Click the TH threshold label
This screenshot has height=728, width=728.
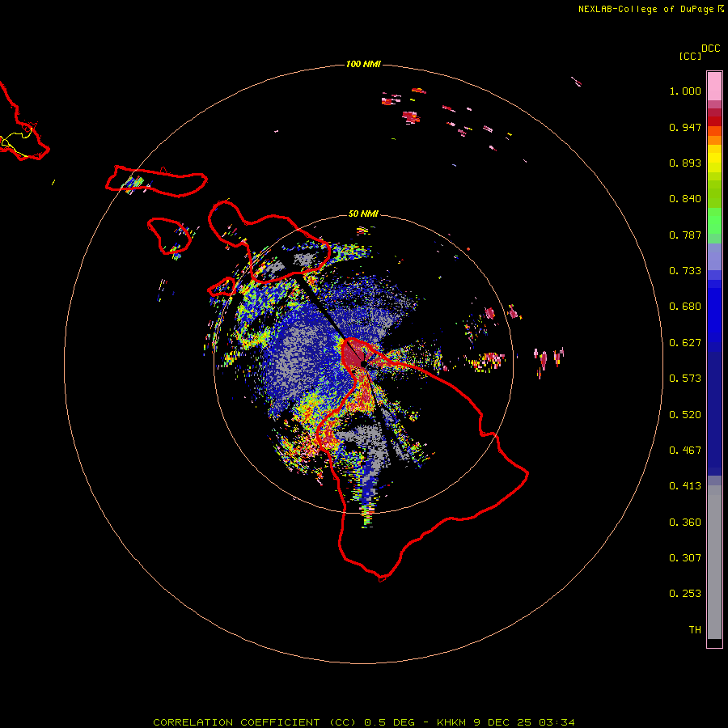pyautogui.click(x=695, y=630)
